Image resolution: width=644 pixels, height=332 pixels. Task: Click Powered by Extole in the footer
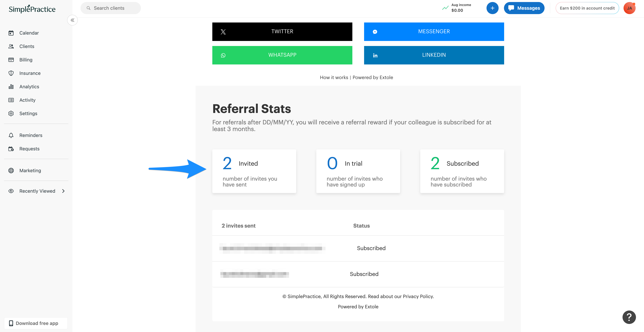358,307
